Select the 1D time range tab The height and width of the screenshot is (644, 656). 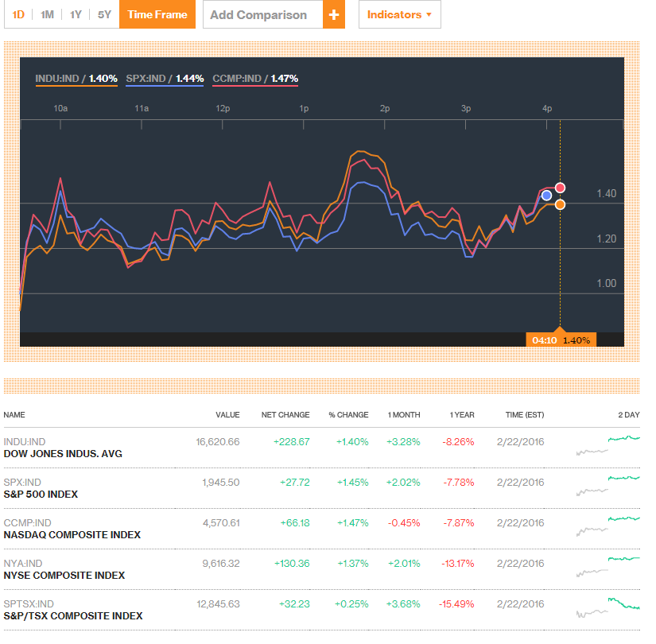(x=18, y=14)
